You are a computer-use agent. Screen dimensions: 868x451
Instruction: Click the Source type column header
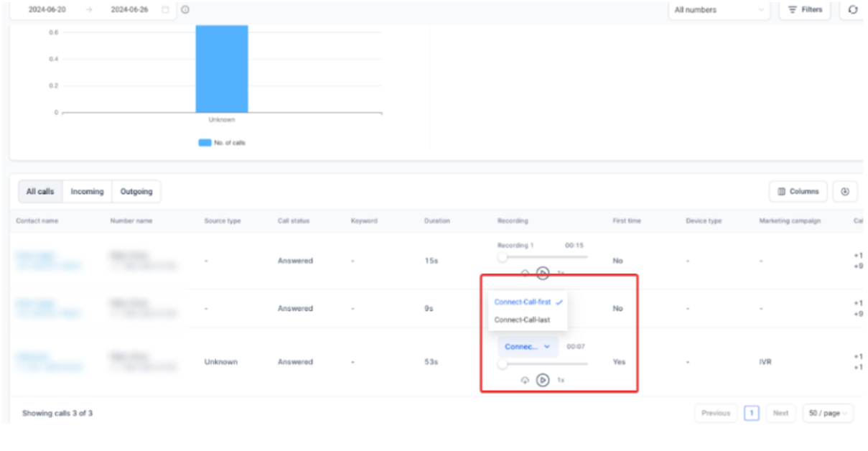pyautogui.click(x=223, y=221)
